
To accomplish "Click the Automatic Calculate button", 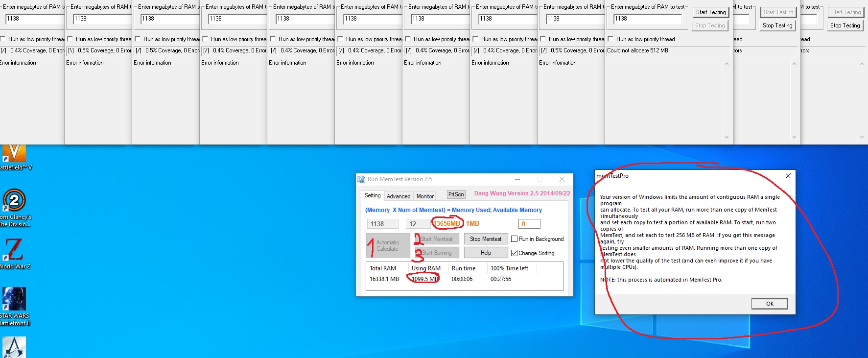I will 388,245.
